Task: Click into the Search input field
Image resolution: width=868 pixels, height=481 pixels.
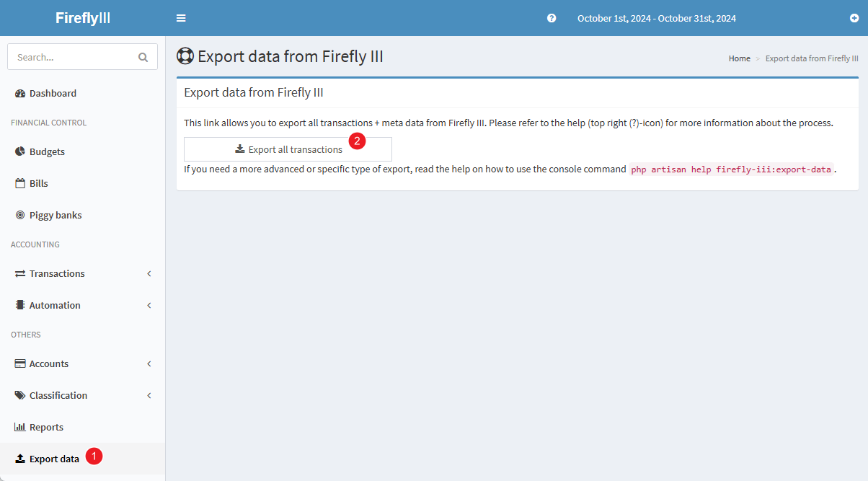Action: click(x=72, y=57)
